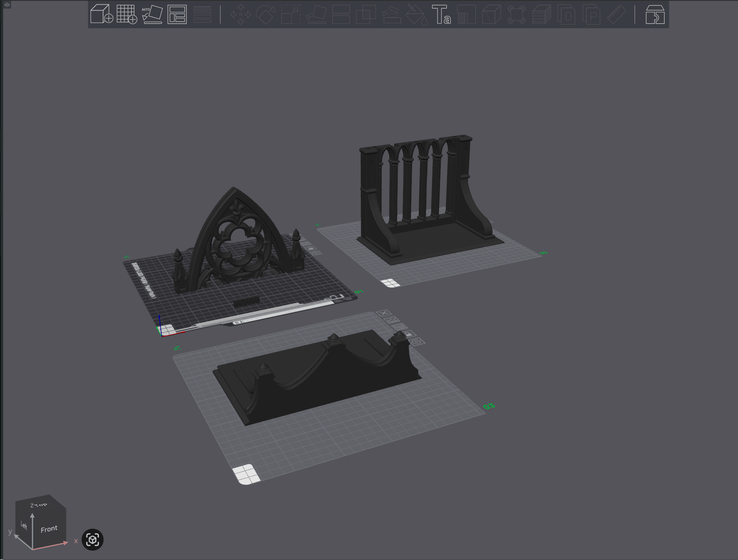Select the Support painting brush tool

(x=391, y=14)
